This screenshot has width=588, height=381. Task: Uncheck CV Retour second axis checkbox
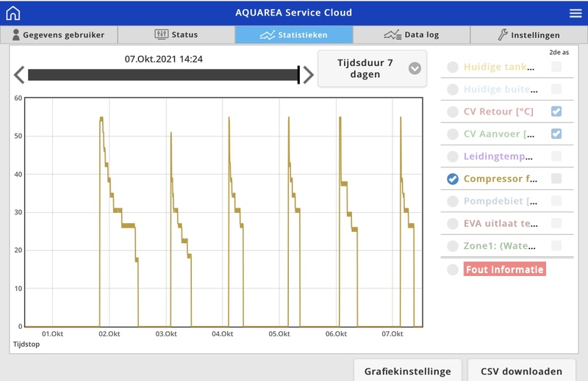pyautogui.click(x=556, y=112)
